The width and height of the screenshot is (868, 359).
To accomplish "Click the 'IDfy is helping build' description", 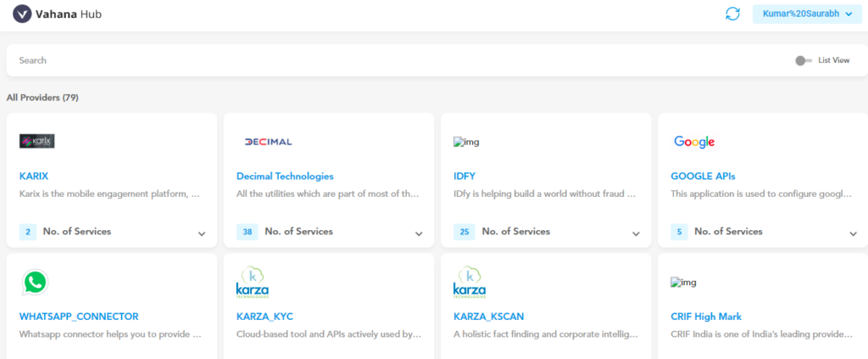I will click(x=545, y=194).
